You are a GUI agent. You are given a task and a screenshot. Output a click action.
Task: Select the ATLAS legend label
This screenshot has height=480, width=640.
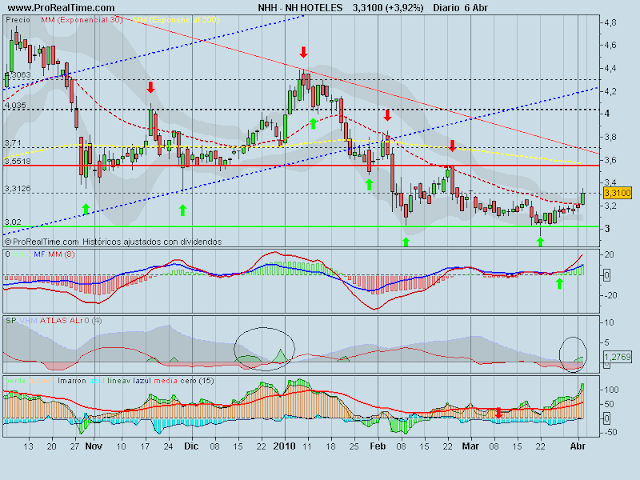point(53,320)
